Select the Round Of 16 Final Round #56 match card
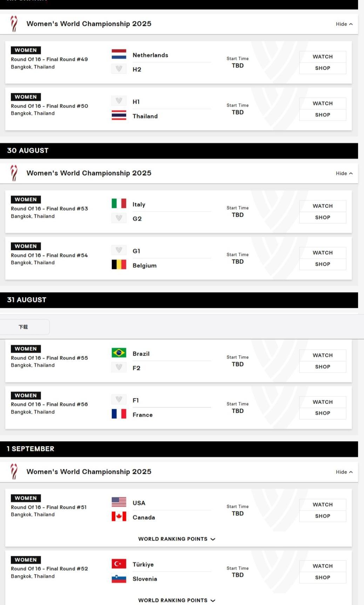Screen dimensions: 364x605 pos(178,408)
